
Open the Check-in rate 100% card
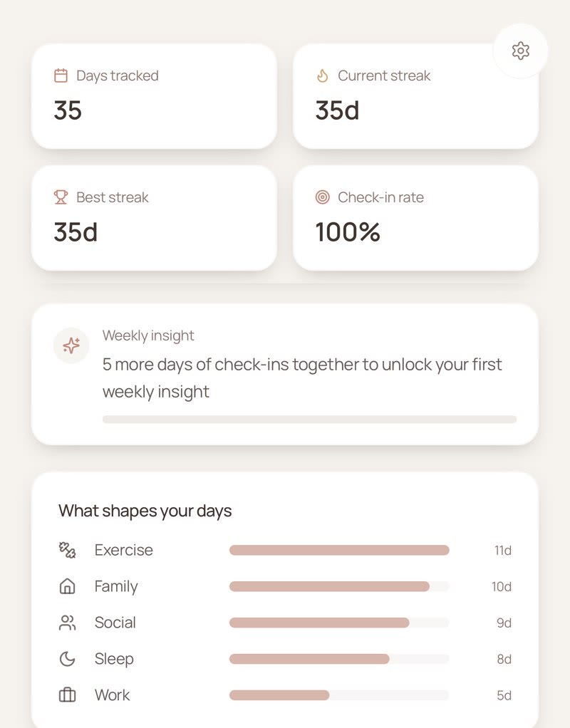416,218
